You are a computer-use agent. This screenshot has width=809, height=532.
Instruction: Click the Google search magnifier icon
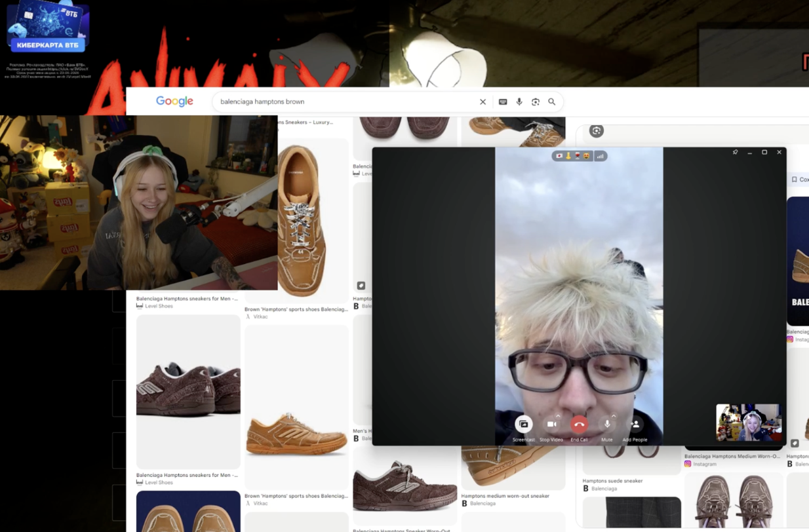552,102
